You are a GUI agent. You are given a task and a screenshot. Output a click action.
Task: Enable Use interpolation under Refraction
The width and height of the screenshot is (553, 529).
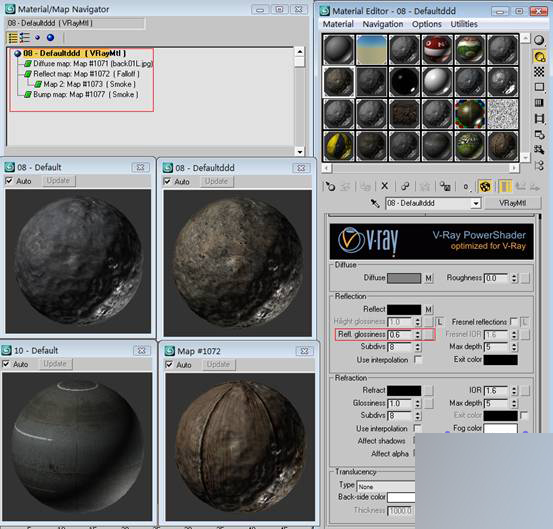point(418,428)
